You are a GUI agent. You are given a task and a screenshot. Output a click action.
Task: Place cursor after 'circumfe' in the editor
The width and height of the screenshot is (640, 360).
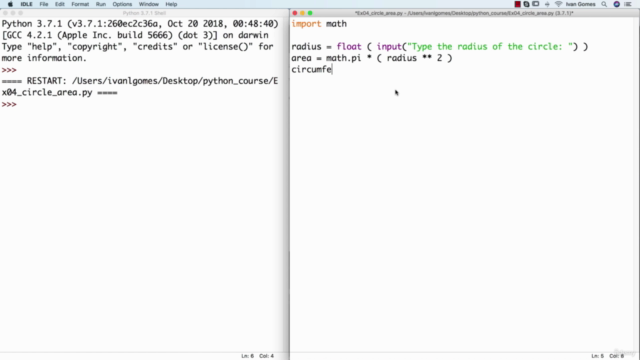coord(332,69)
